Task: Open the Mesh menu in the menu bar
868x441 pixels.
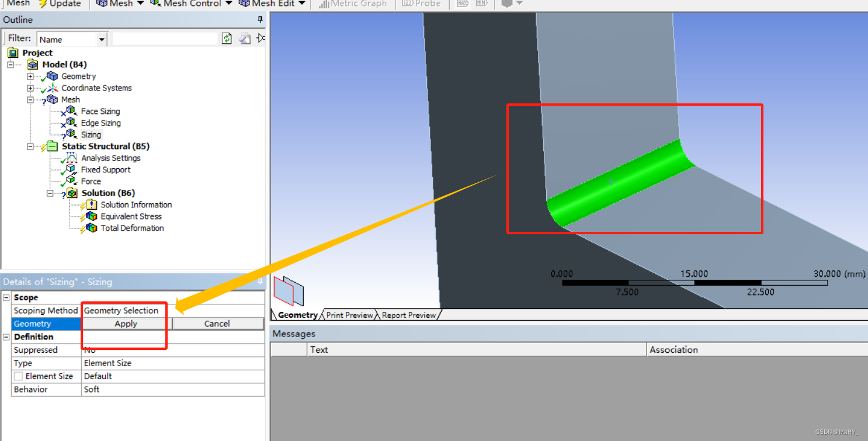Action: tap(18, 4)
